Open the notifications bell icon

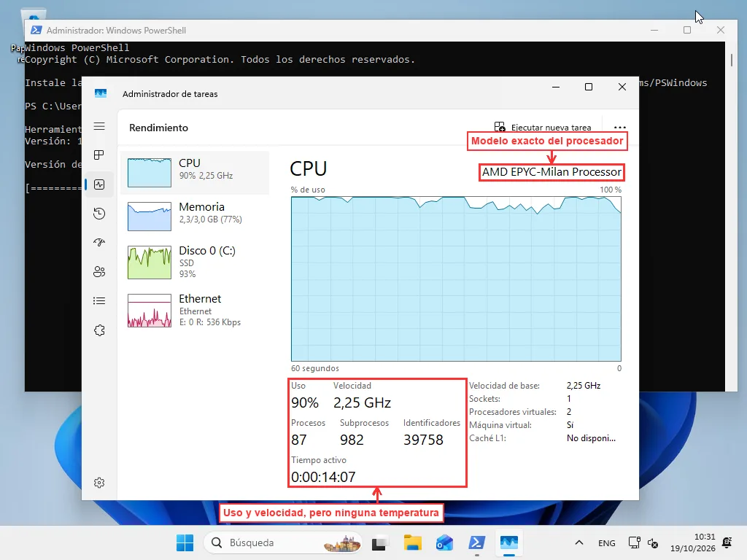pyautogui.click(x=727, y=542)
